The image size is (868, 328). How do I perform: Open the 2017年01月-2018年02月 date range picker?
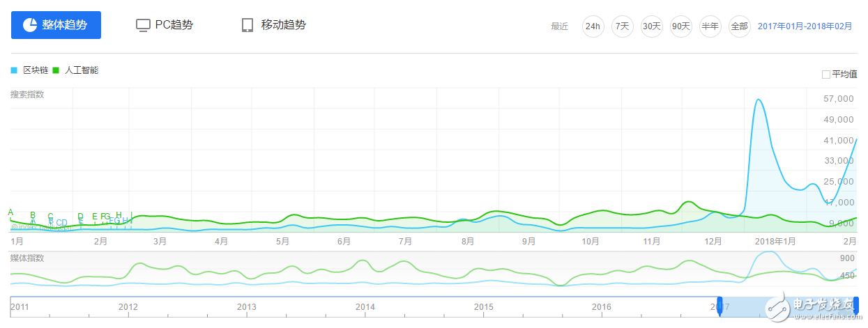(805, 26)
